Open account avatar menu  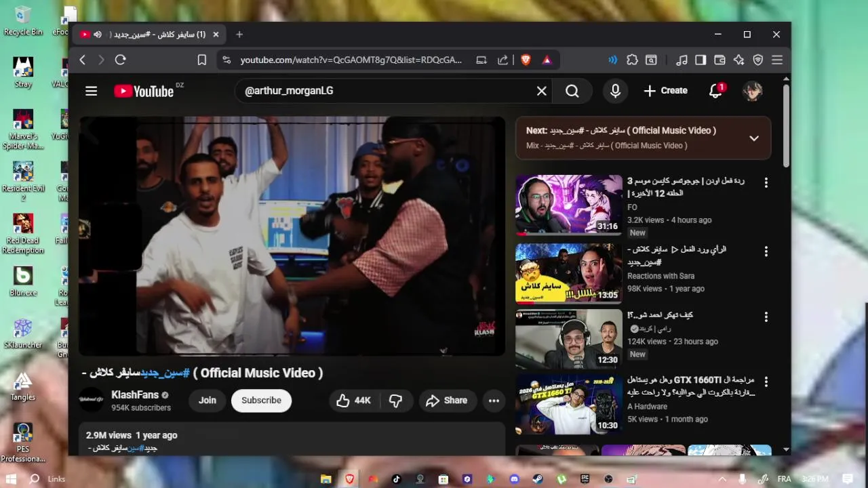[752, 91]
